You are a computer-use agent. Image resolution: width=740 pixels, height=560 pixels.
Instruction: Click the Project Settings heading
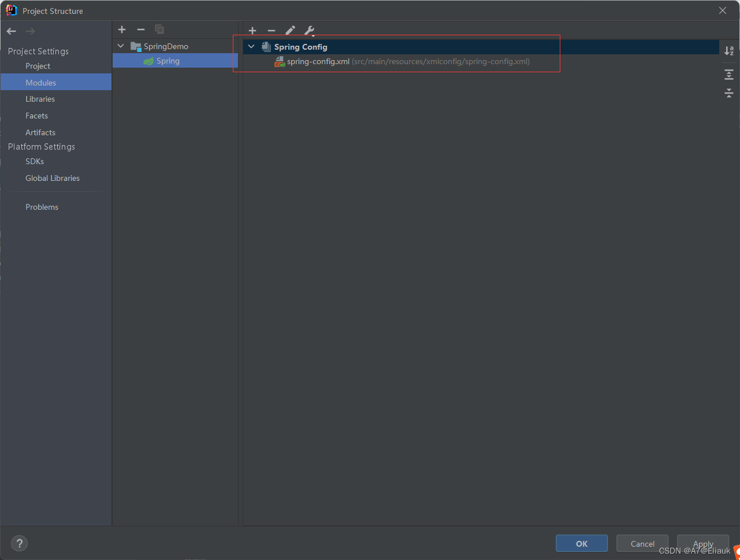(38, 51)
